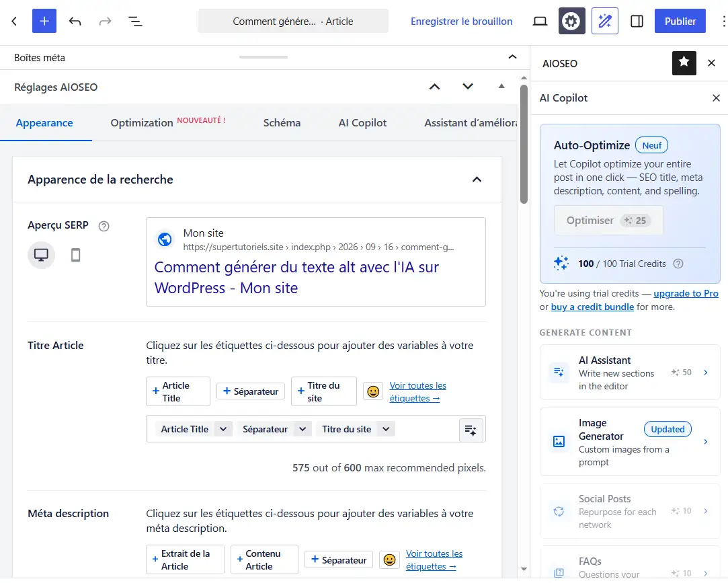Click the Social Posts refresh icon
728x583 pixels.
point(559,512)
